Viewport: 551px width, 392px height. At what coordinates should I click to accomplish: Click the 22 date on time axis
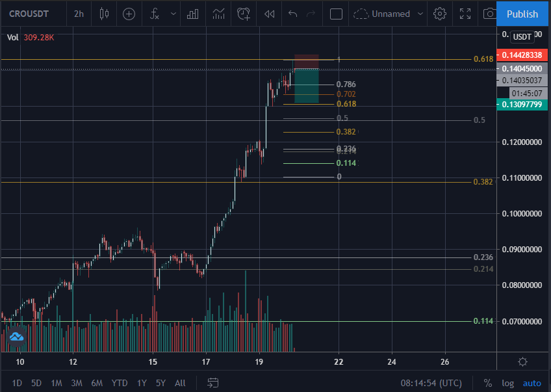339,361
